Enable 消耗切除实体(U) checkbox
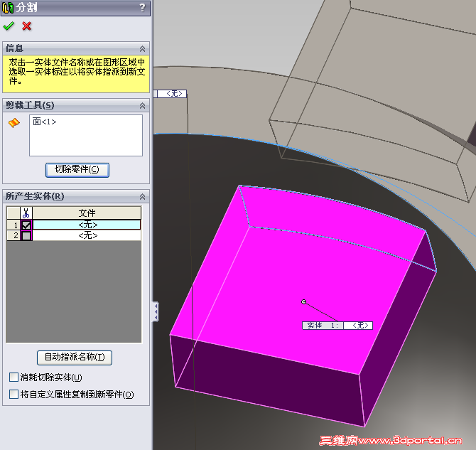The width and height of the screenshot is (476, 450). point(13,377)
